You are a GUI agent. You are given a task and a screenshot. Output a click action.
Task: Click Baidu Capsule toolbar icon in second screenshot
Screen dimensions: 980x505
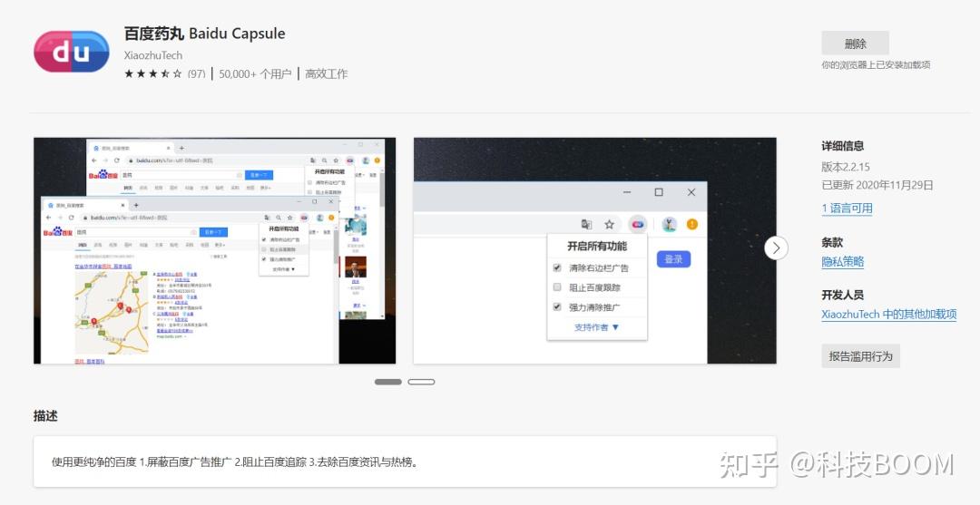(638, 224)
